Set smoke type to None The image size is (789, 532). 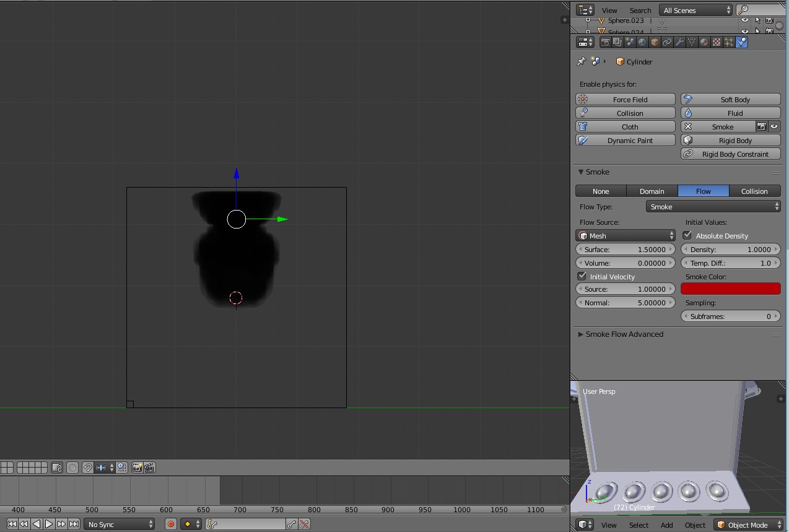[601, 191]
